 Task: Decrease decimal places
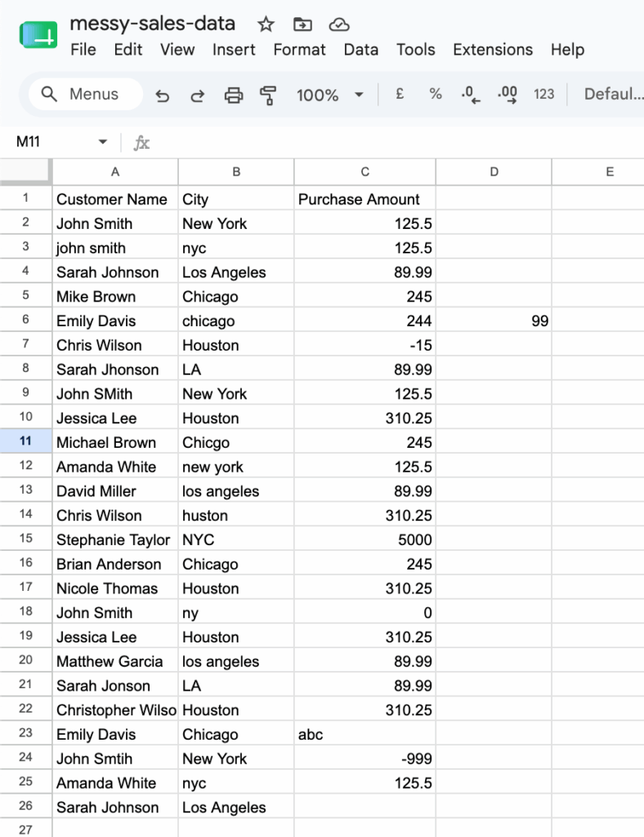pos(471,95)
